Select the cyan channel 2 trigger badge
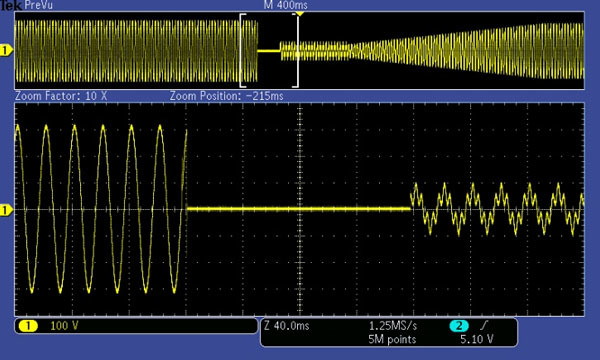This screenshot has height=360, width=600. point(459,326)
